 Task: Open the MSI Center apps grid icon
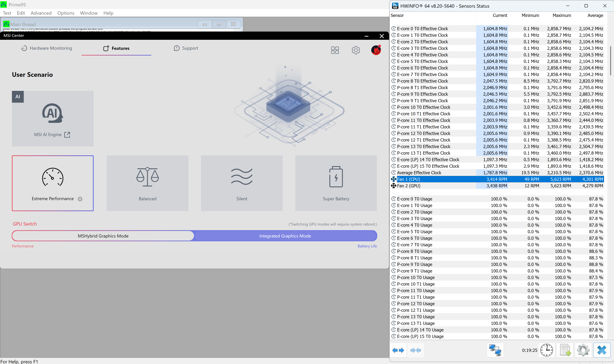(335, 50)
